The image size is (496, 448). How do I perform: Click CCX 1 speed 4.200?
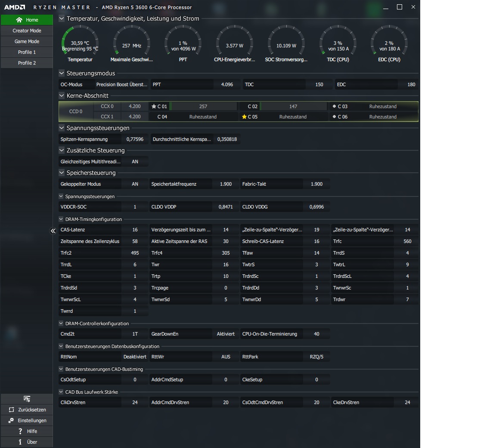[x=135, y=117]
